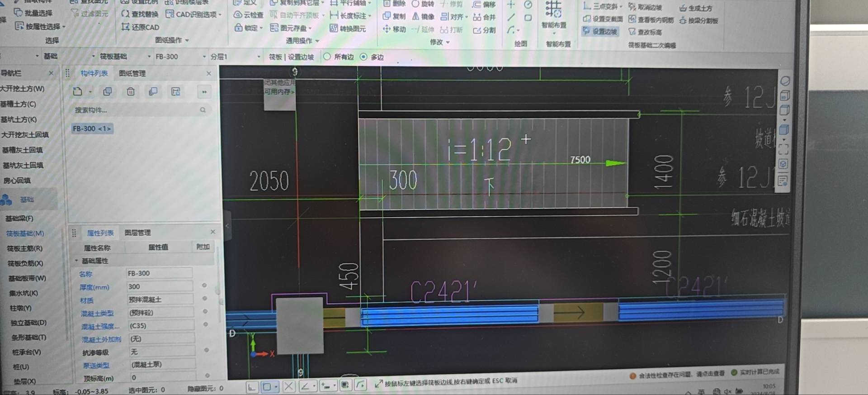
Task: Select the 所有边 radio option
Action: click(x=339, y=57)
